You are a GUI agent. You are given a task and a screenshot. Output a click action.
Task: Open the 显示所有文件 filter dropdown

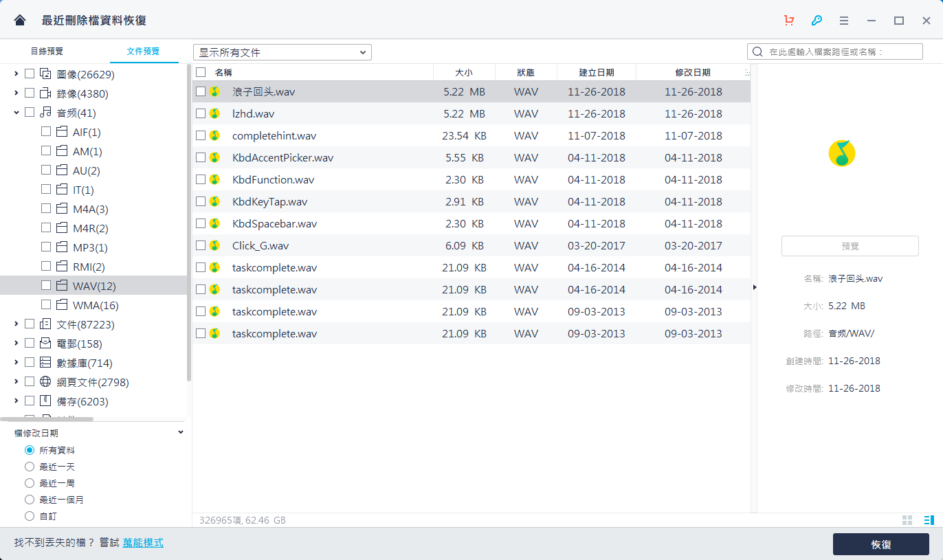282,52
